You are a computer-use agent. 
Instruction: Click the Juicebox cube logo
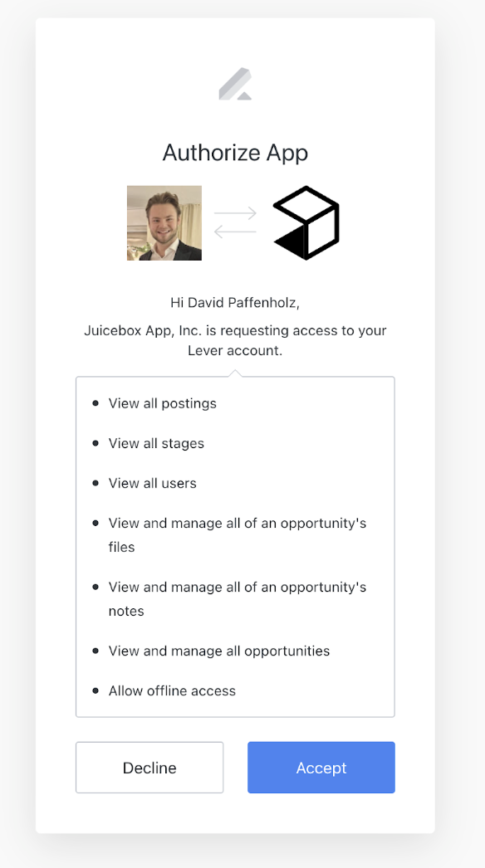[x=306, y=222]
